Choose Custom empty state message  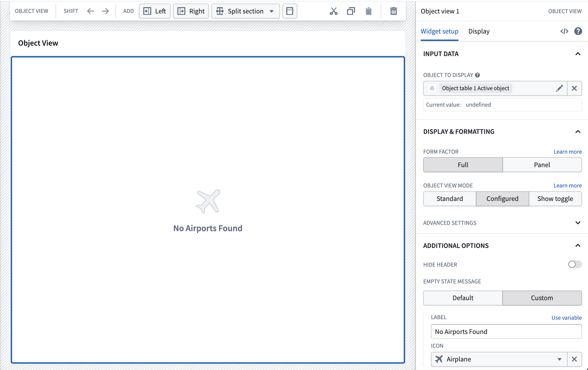[x=542, y=298]
